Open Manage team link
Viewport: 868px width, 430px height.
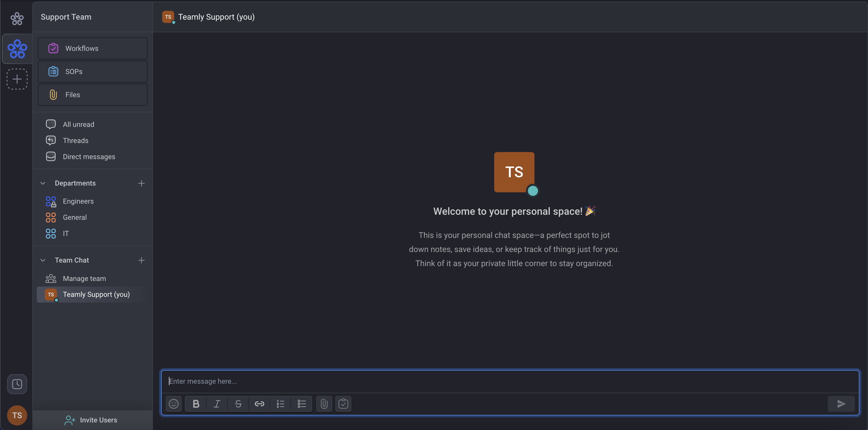point(84,279)
